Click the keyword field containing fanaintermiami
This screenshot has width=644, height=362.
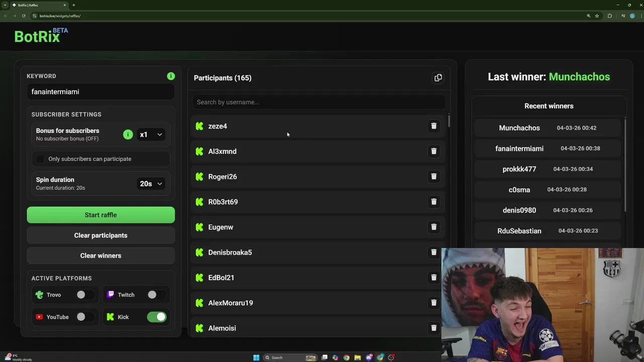(101, 92)
